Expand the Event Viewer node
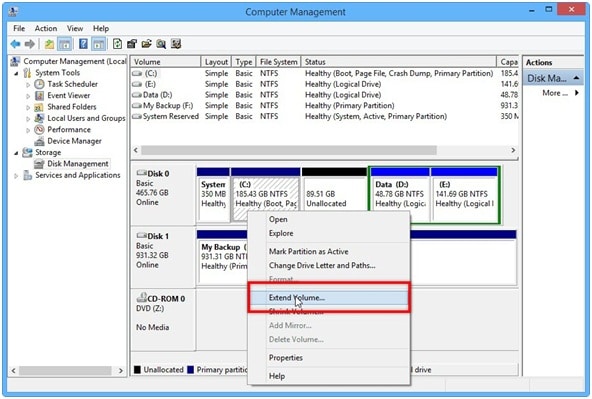 28,96
